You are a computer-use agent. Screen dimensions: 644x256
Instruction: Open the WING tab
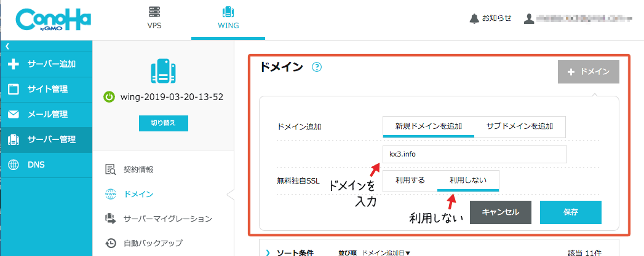tap(228, 20)
